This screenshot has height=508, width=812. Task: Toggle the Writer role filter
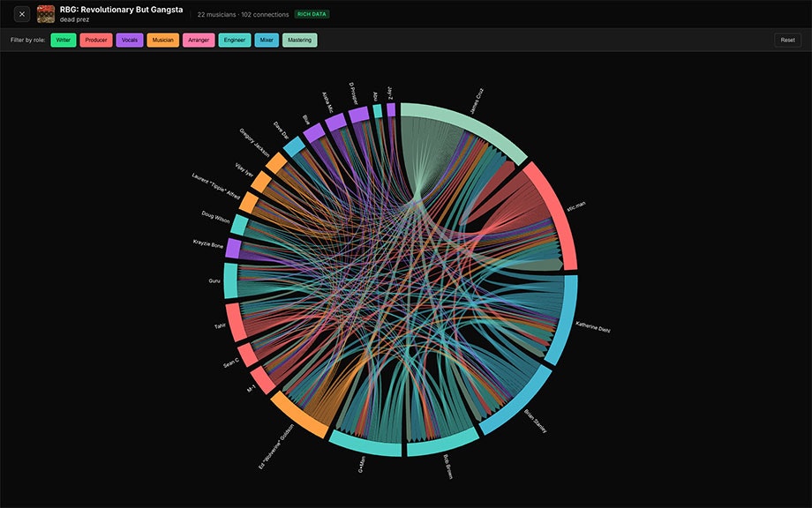point(64,40)
